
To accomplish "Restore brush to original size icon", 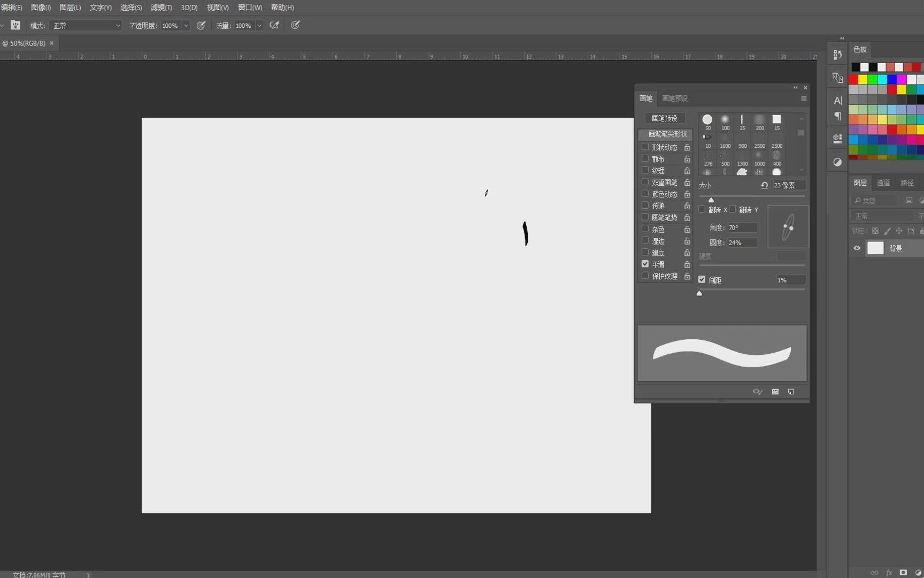I will pos(764,185).
